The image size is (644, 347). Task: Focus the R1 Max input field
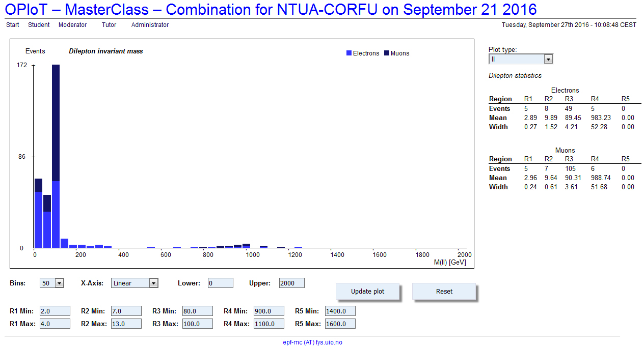click(55, 324)
